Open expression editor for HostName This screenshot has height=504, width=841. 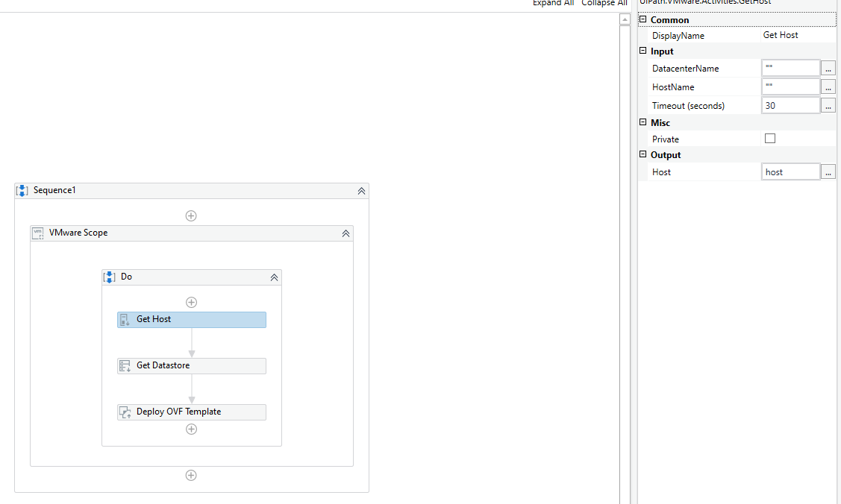coord(828,86)
